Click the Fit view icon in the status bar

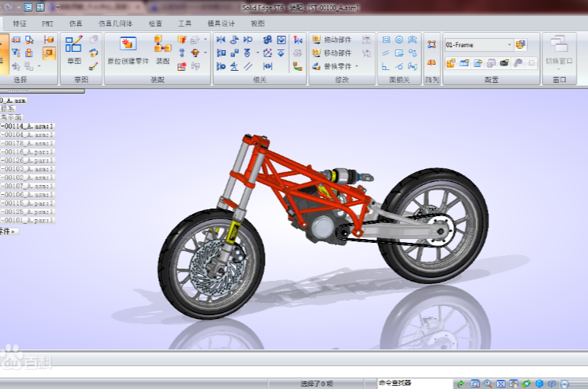[501, 384]
